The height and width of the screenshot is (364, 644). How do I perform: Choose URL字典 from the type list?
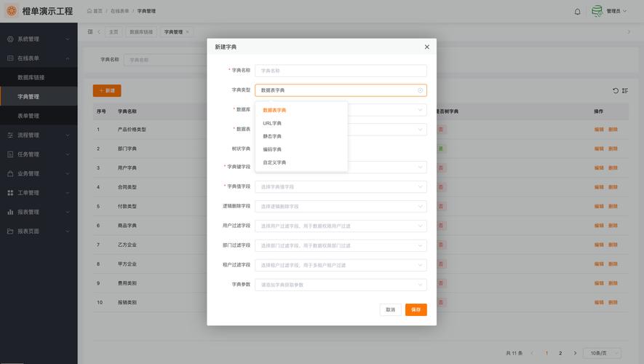301,123
